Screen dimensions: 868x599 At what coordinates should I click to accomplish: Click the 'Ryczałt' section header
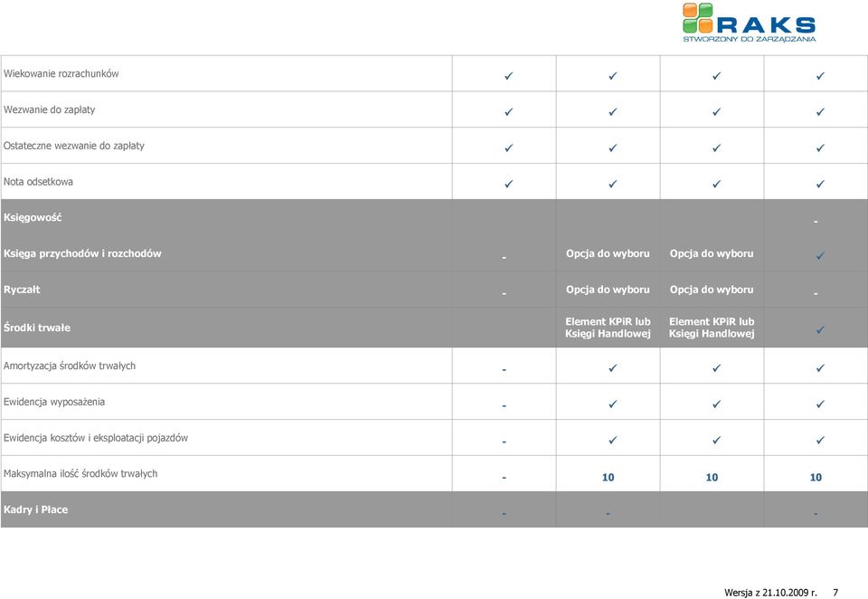pos(22,290)
